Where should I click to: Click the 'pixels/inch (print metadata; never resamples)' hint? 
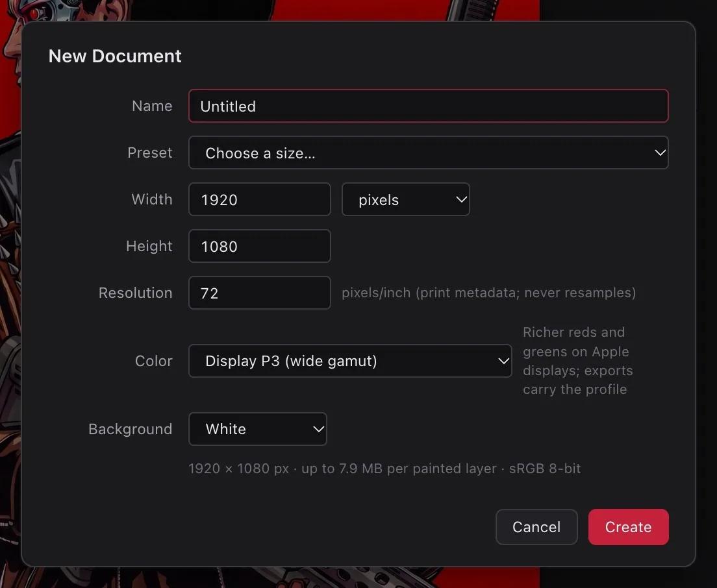point(489,293)
